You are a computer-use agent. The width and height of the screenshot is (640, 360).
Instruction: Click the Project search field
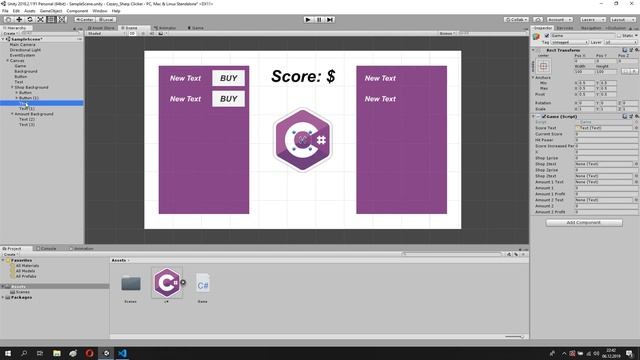click(452, 254)
